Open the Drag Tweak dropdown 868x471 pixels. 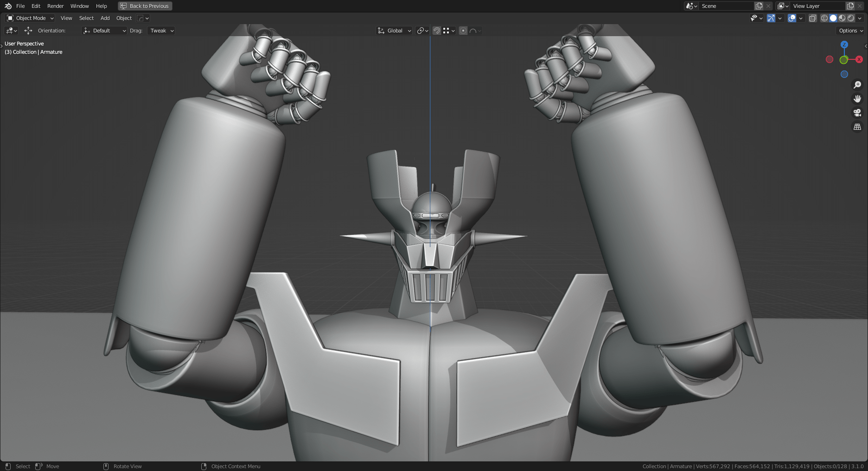[161, 31]
